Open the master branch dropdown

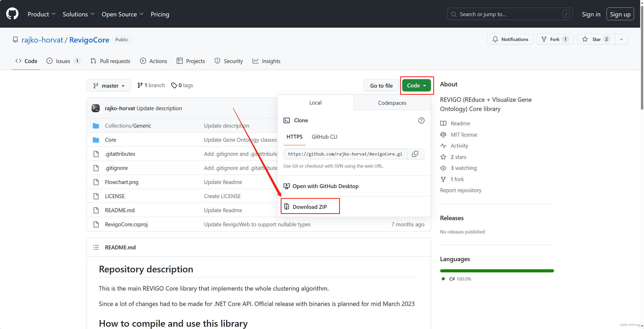(109, 86)
